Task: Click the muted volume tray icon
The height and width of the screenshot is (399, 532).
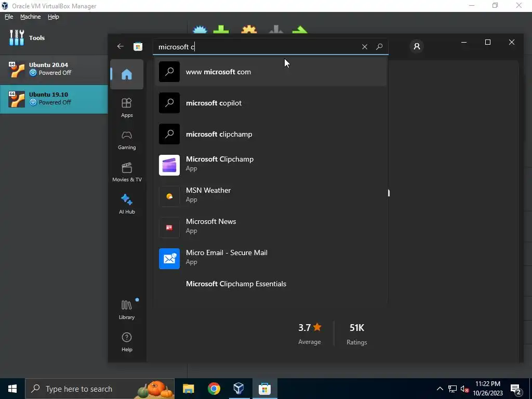Action: [464, 389]
